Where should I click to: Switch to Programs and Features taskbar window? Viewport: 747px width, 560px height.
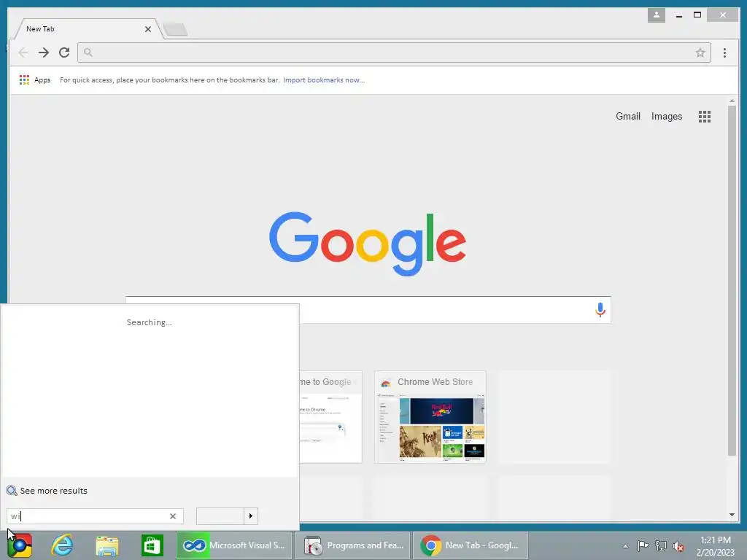[x=352, y=545]
